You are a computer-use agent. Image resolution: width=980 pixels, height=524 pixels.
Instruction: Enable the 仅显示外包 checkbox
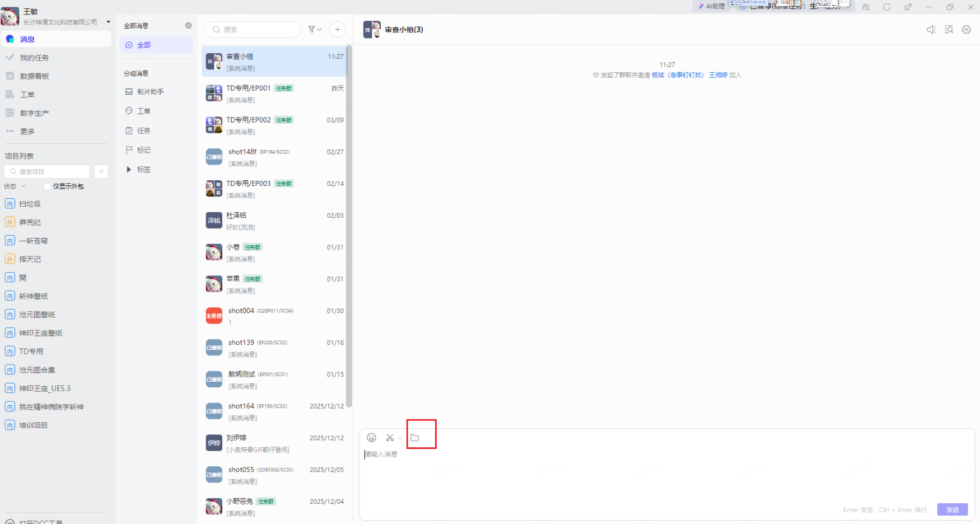point(47,186)
